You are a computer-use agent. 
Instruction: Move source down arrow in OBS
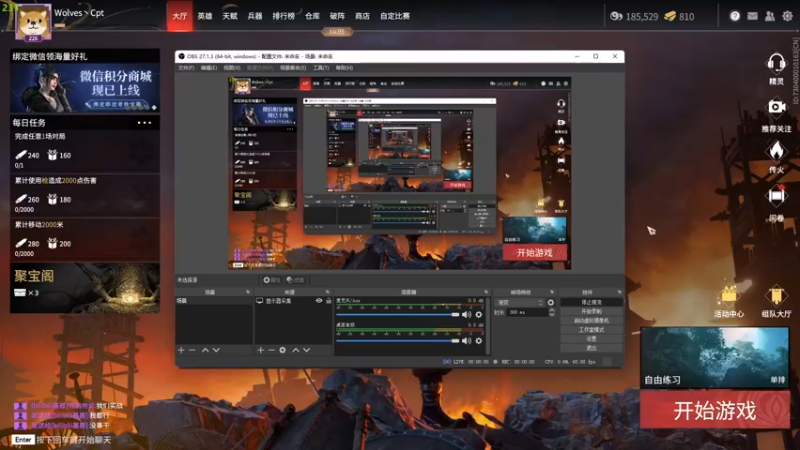[x=307, y=350]
